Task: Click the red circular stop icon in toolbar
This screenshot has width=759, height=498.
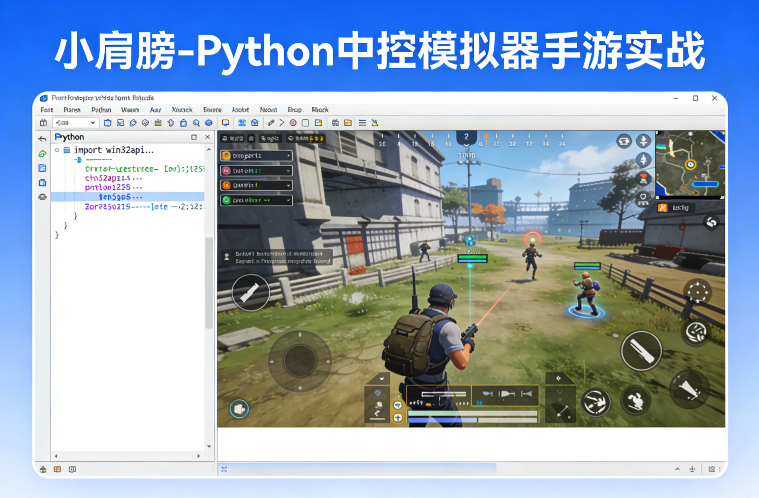Action: (x=293, y=123)
